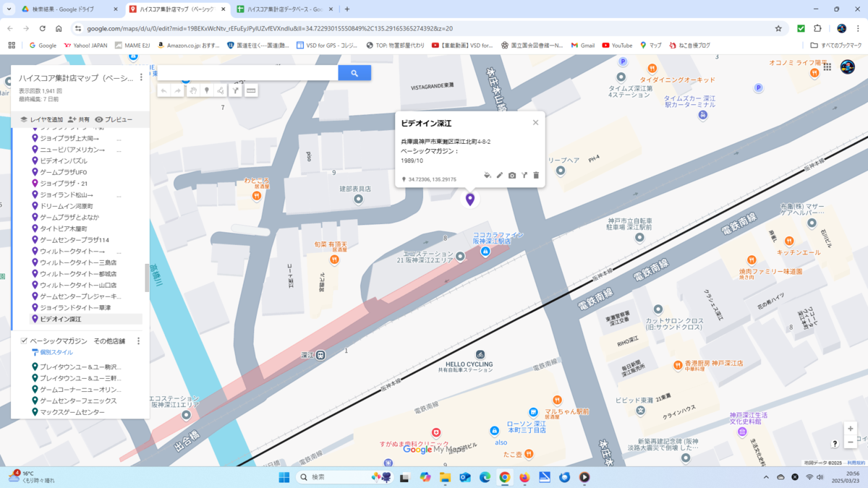
Task: Click the directions icon in the info card
Action: (524, 176)
